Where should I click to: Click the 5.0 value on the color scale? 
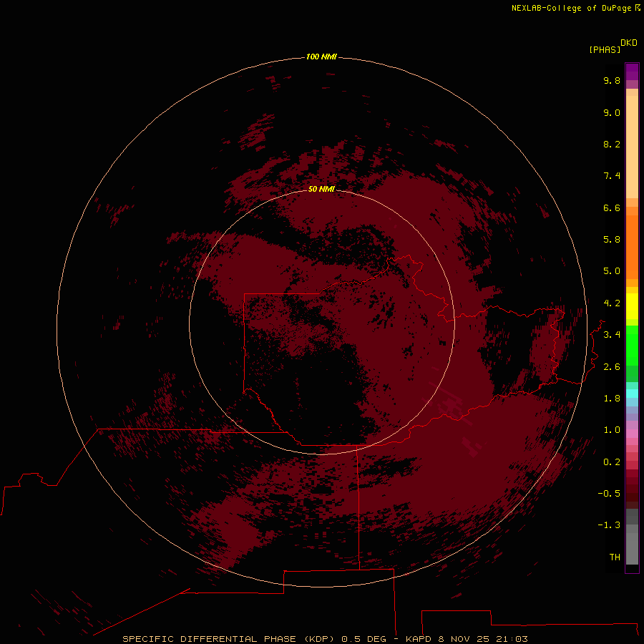coord(612,271)
